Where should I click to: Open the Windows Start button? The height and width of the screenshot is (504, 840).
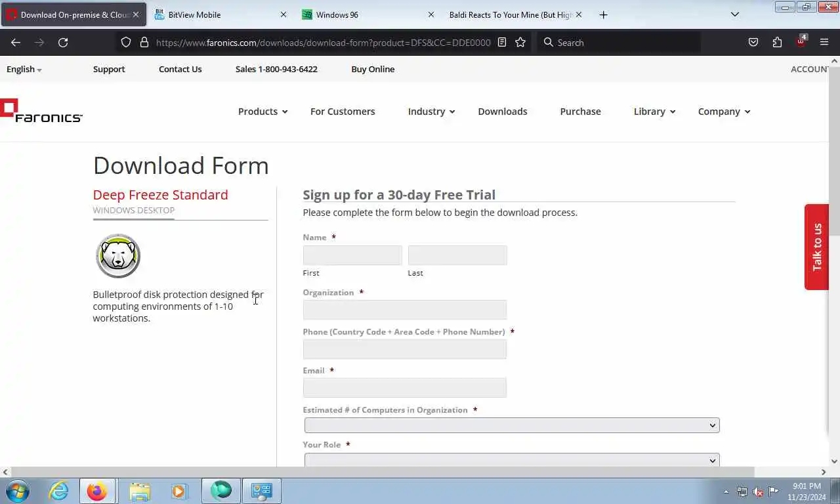[x=18, y=491]
